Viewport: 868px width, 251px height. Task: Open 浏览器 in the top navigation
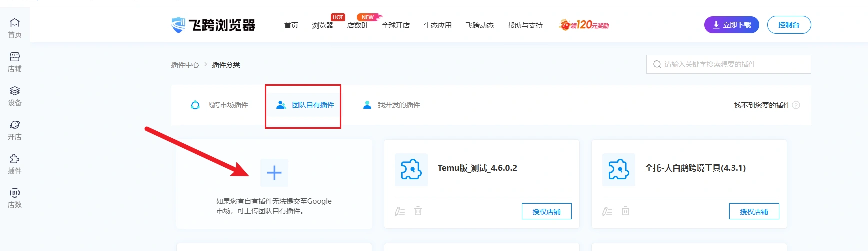(x=323, y=25)
